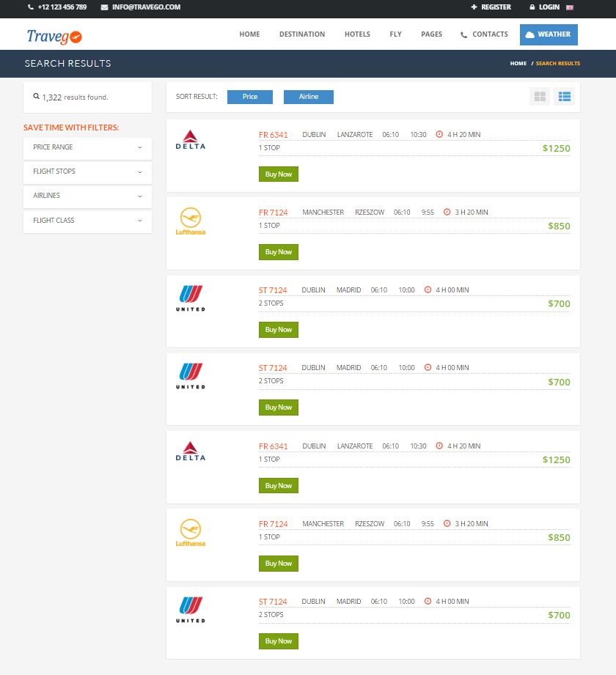Click the Lufthansa logo in sixth result
Screen dimensions: 616x675
191,533
